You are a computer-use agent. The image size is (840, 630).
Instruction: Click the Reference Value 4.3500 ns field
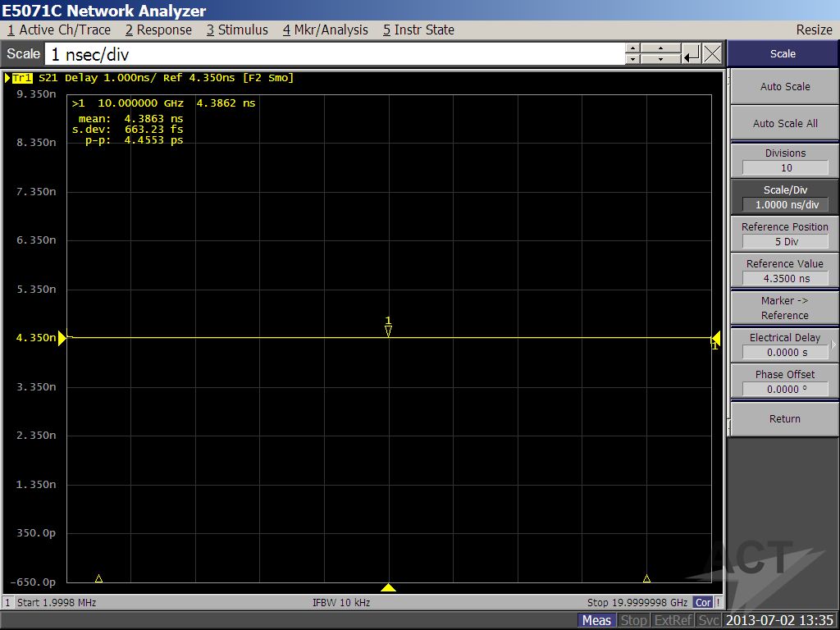pyautogui.click(x=785, y=279)
